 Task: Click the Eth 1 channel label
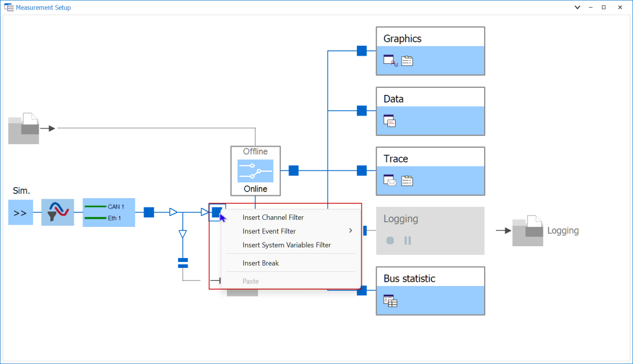114,218
